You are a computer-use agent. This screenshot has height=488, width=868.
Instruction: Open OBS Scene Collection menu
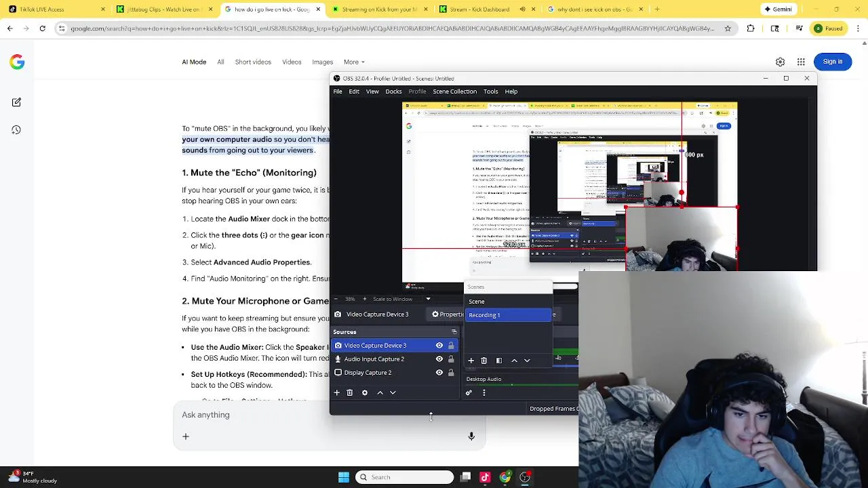coord(454,91)
